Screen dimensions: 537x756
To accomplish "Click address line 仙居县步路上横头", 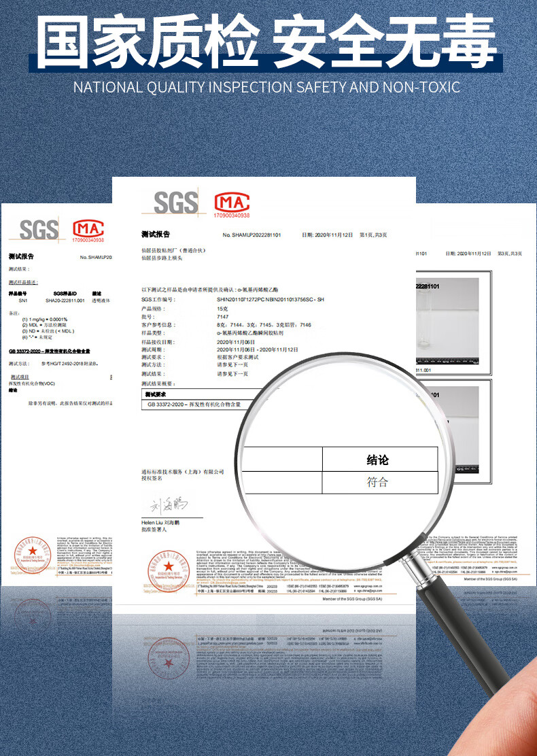I will coord(162,258).
